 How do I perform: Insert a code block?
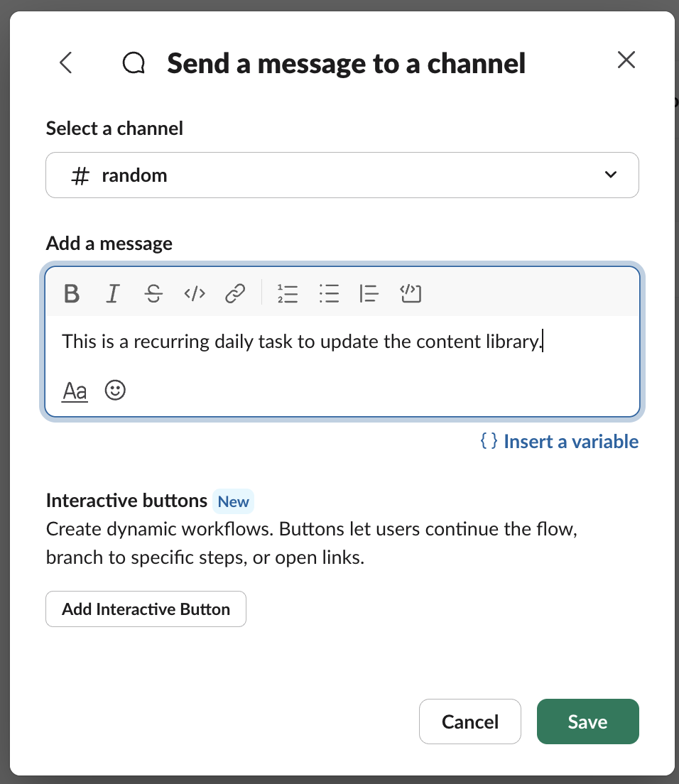[411, 293]
